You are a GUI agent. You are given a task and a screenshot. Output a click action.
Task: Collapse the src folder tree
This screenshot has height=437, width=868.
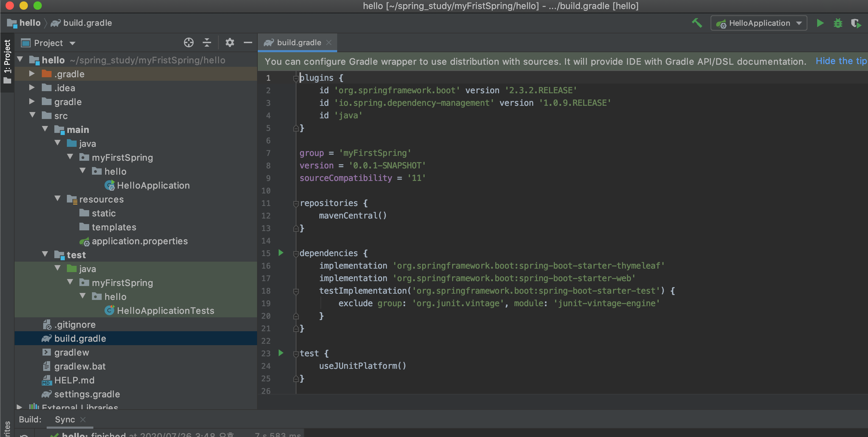(32, 115)
